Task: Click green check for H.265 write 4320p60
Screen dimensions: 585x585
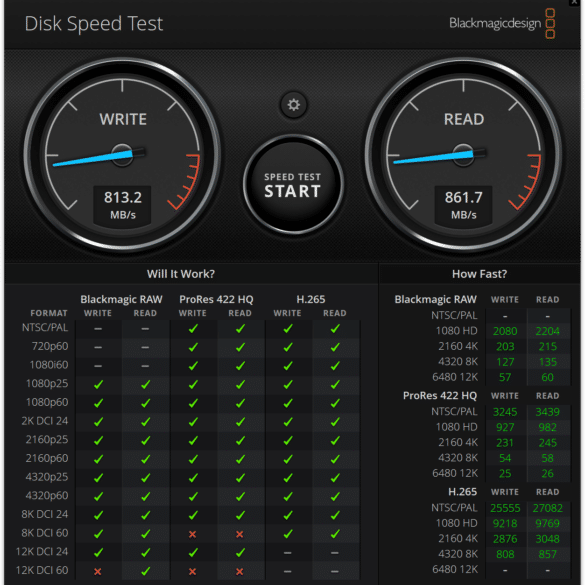Action: pos(288,496)
